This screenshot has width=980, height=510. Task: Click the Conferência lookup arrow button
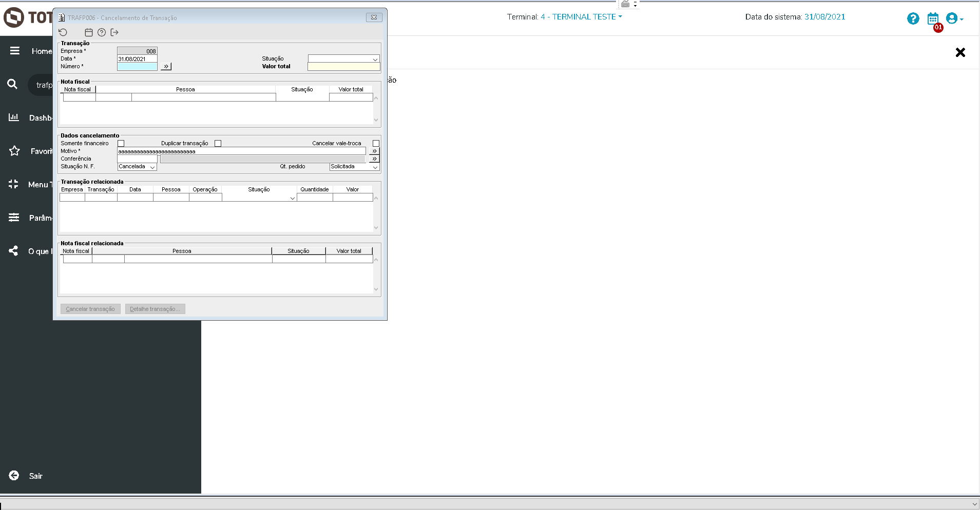point(374,159)
